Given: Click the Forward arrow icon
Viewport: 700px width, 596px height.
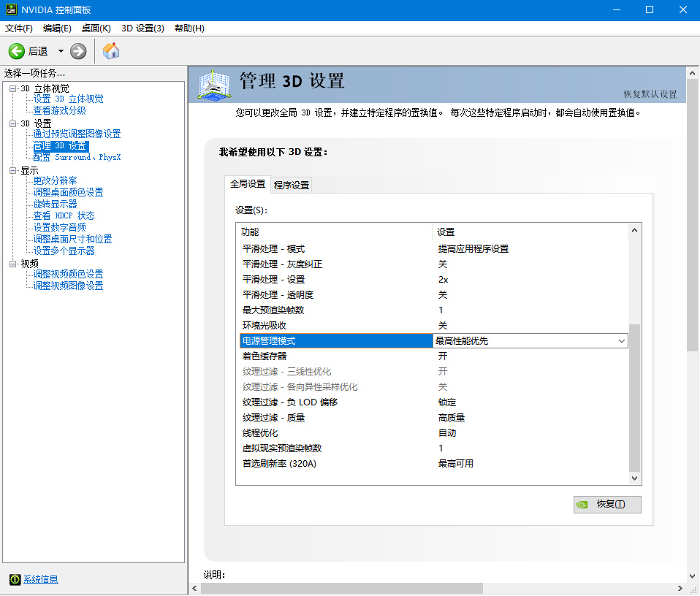Looking at the screenshot, I should pos(78,51).
